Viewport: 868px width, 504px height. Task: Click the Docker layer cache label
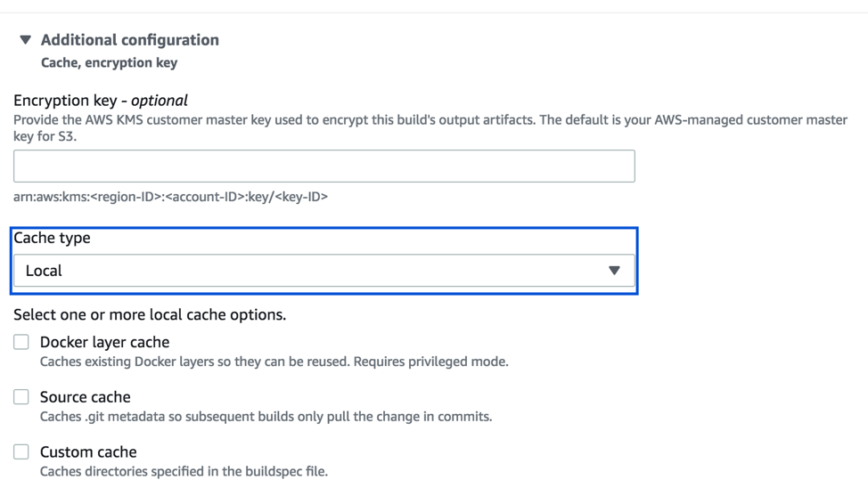point(104,342)
